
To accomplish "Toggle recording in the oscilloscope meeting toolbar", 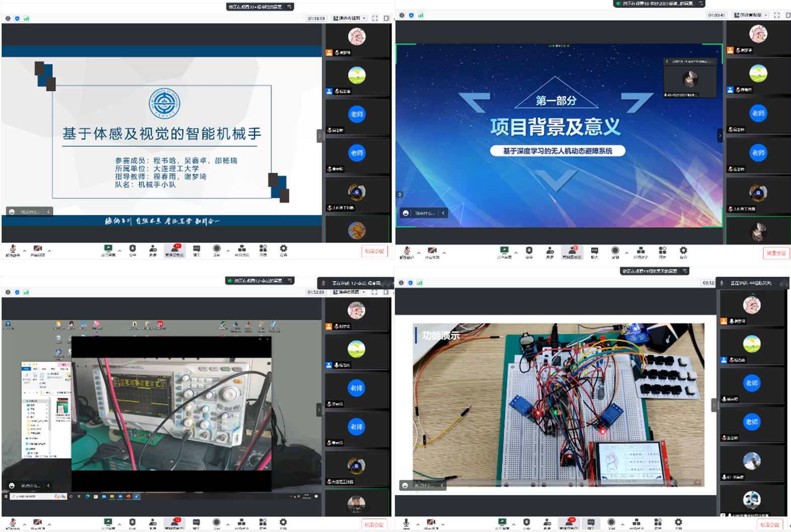I will pyautogui.click(x=217, y=523).
